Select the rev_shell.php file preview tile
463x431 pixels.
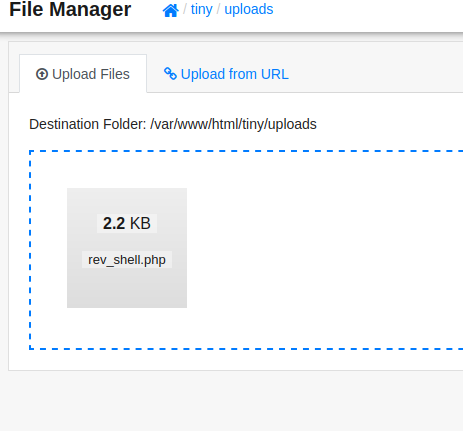127,248
